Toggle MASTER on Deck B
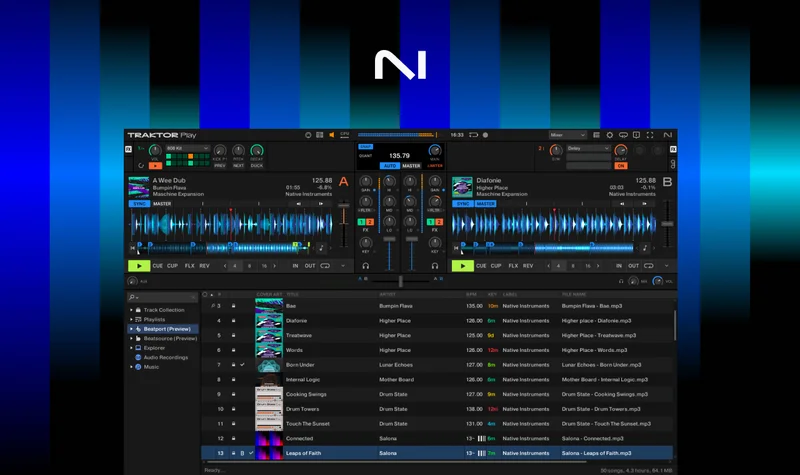 [x=485, y=204]
